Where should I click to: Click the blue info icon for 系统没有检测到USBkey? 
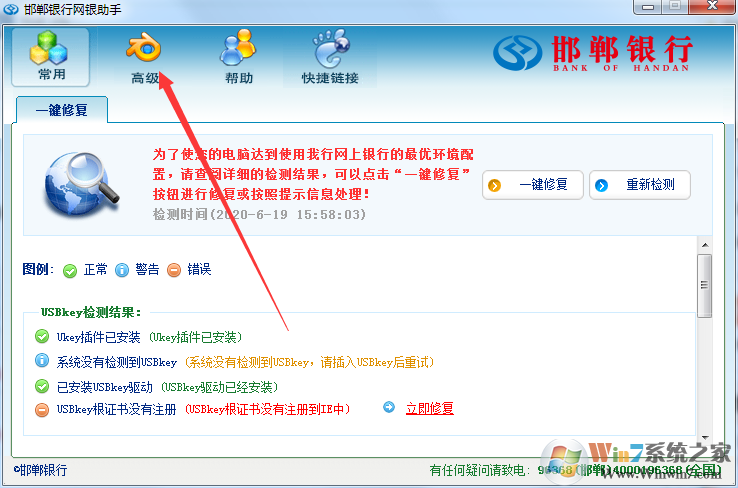(x=42, y=360)
